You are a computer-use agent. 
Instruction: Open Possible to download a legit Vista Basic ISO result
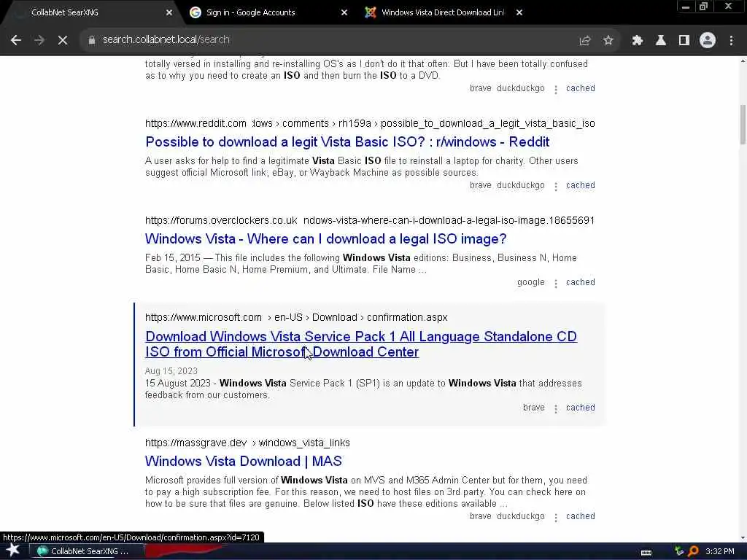tap(347, 142)
